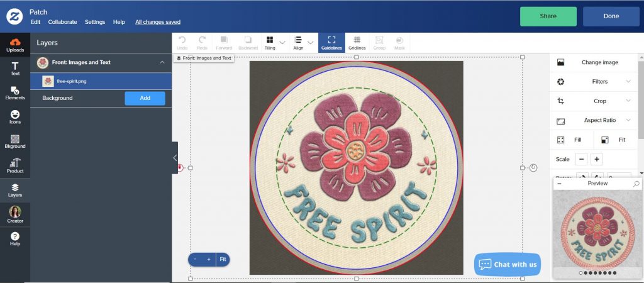Add a Background layer with Add button
Screen dimensions: 644x283
145,98
